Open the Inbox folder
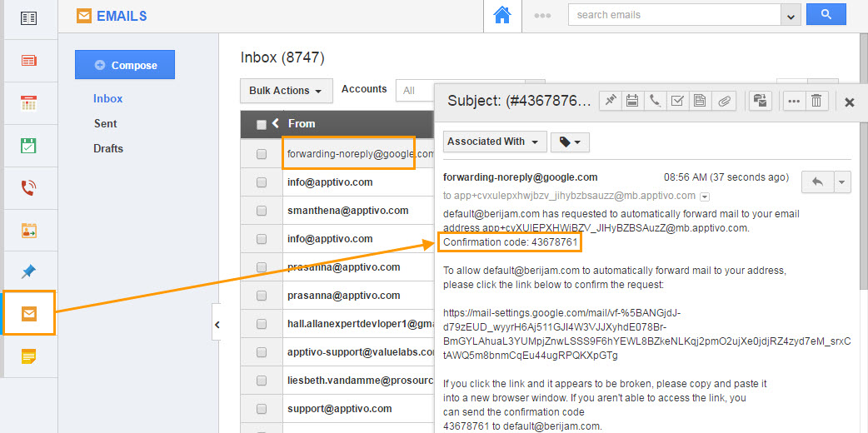 (108, 98)
